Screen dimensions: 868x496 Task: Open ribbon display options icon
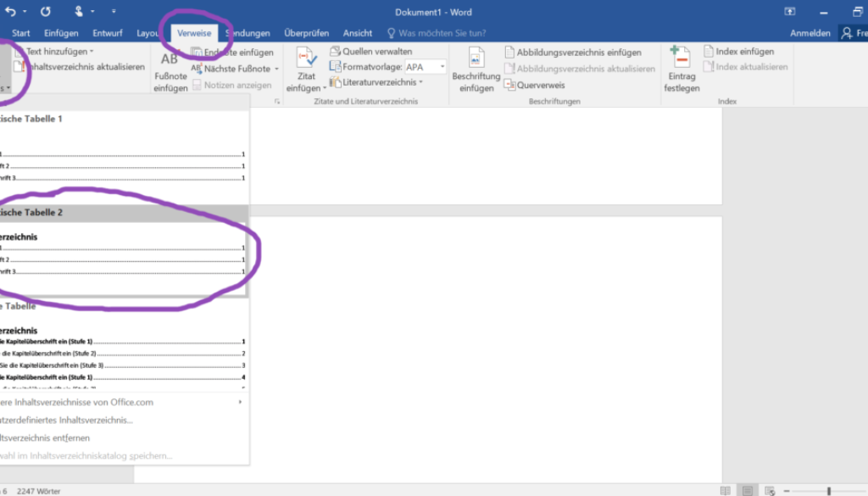(790, 12)
